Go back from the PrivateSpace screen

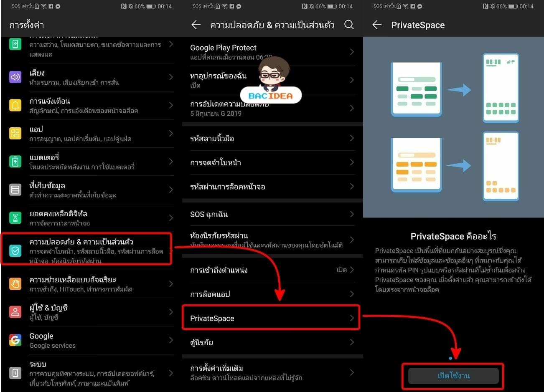pos(377,25)
